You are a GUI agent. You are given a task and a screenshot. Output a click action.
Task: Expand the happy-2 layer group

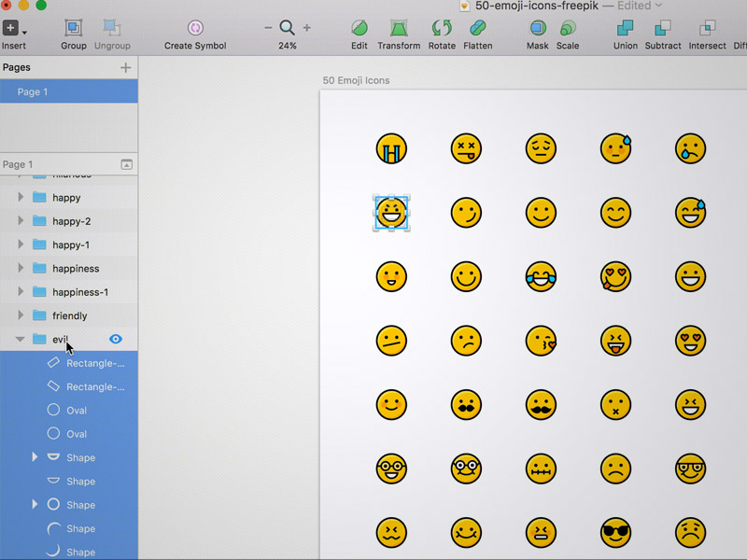[x=21, y=220]
